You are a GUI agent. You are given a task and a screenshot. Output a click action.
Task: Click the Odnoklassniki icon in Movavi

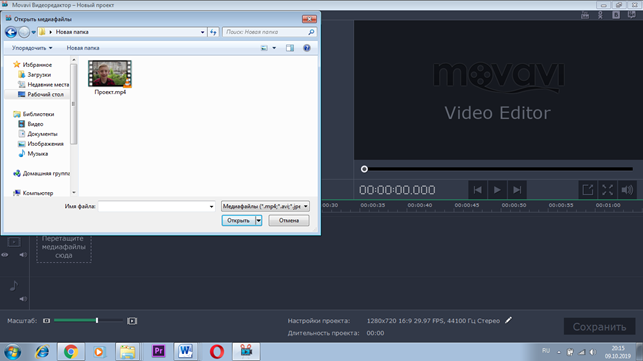pos(600,15)
